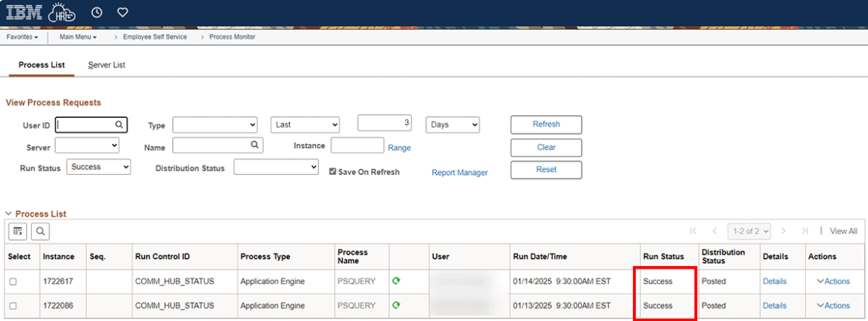Tick the checkbox for instance 1722086
The image size is (868, 321).
click(13, 305)
